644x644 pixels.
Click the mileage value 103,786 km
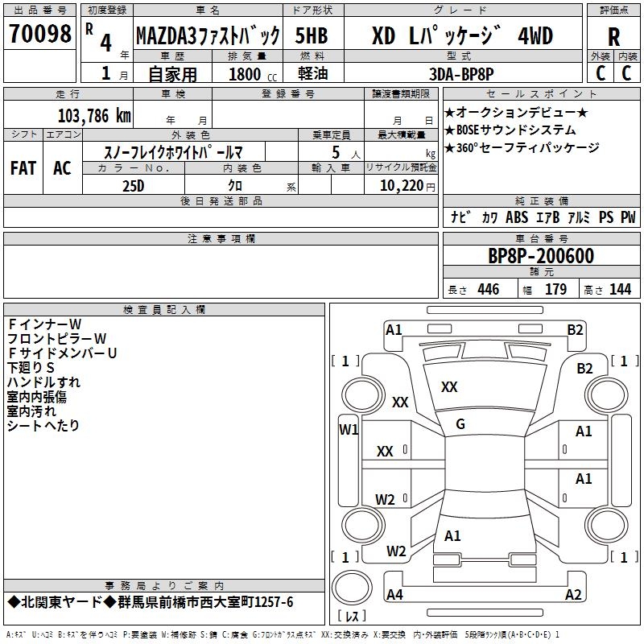coord(94,115)
